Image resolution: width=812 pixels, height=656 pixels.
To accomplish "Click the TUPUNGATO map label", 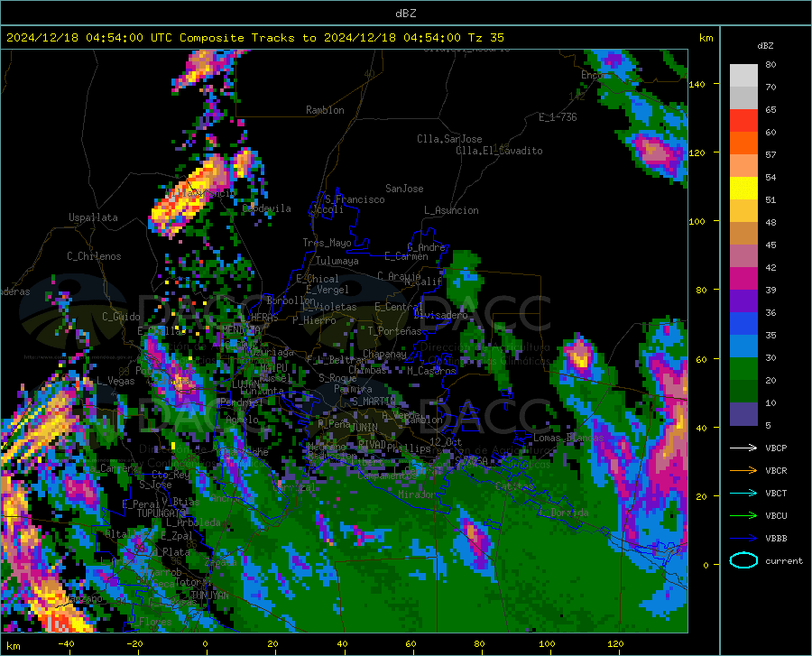I will [161, 513].
